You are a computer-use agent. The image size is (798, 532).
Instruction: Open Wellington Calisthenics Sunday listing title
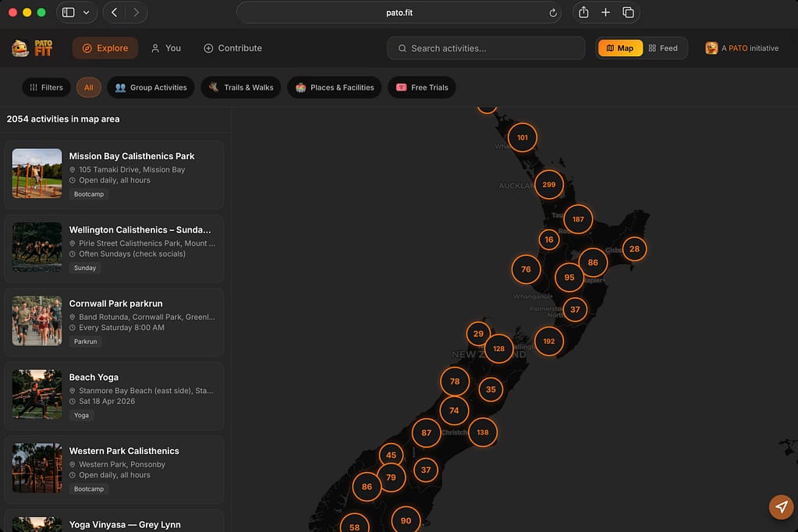(140, 230)
